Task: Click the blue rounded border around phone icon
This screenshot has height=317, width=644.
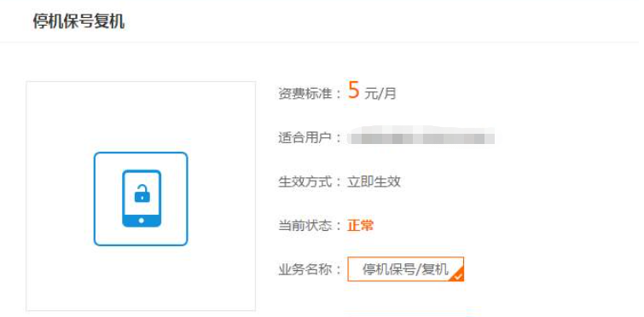Action: click(x=141, y=199)
